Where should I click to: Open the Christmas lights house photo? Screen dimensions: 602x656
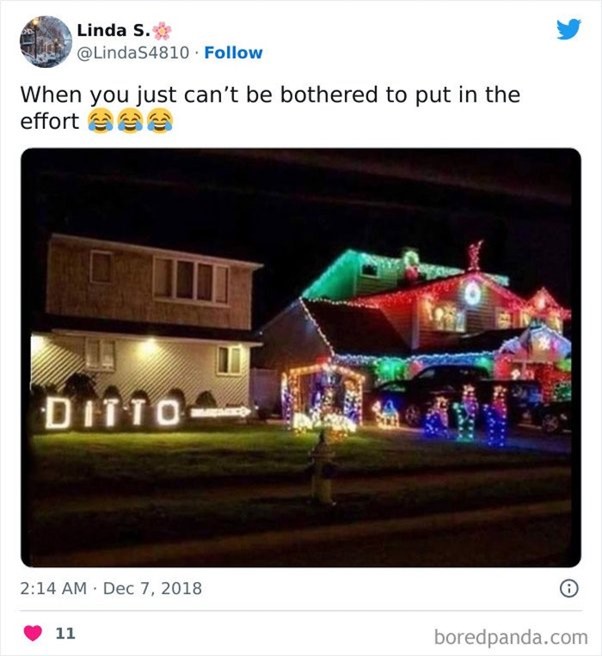pyautogui.click(x=301, y=358)
